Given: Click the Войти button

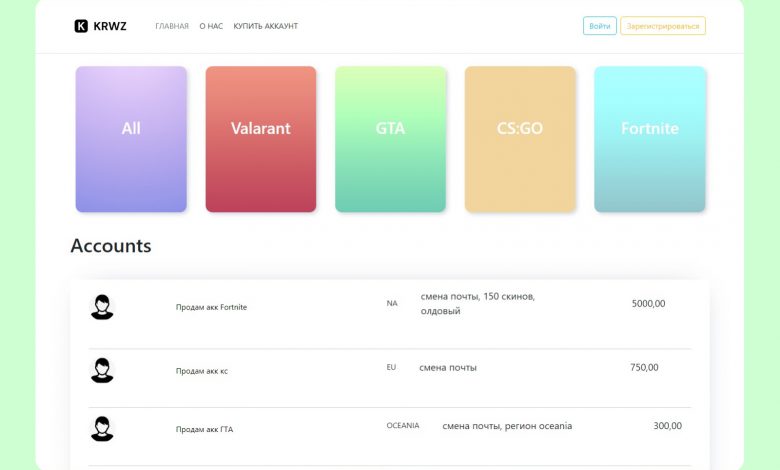Looking at the screenshot, I should tap(599, 26).
